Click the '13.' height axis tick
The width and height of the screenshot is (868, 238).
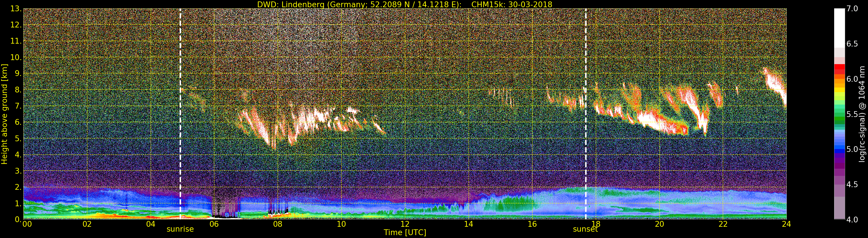[16, 9]
